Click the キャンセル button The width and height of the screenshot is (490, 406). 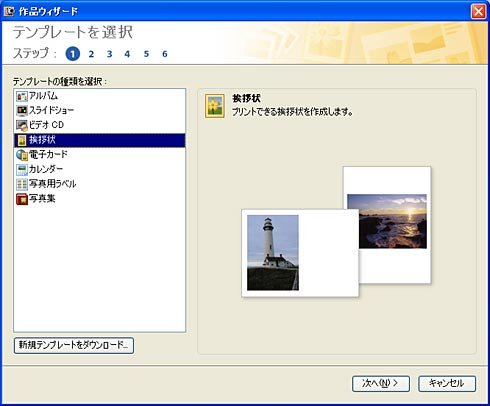coord(447,384)
